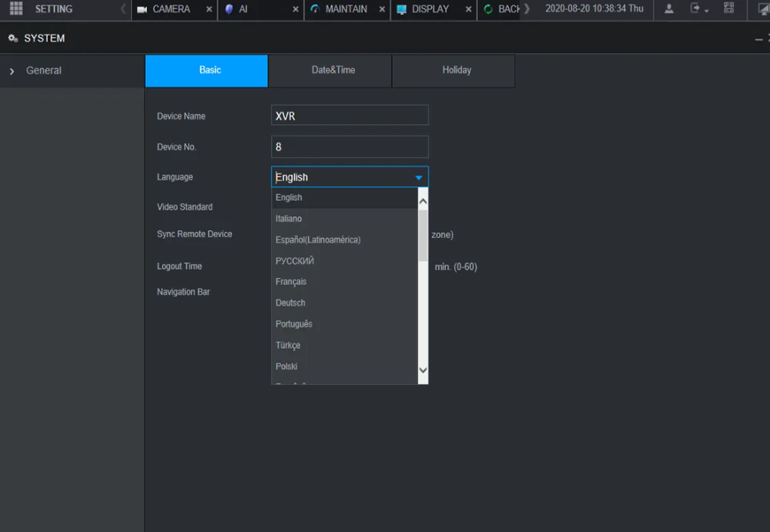Click language list scroll up arrow
Image resolution: width=770 pixels, height=532 pixels.
(423, 201)
